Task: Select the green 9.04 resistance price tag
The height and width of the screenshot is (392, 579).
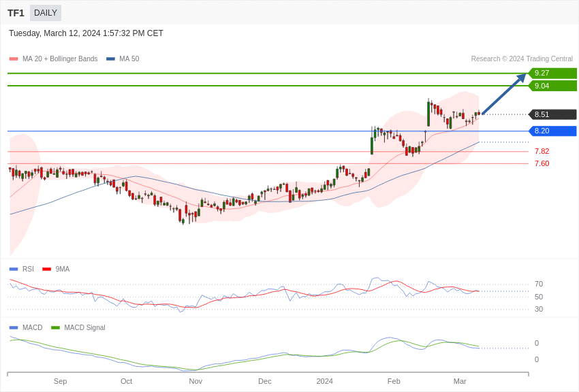Action: [552, 86]
